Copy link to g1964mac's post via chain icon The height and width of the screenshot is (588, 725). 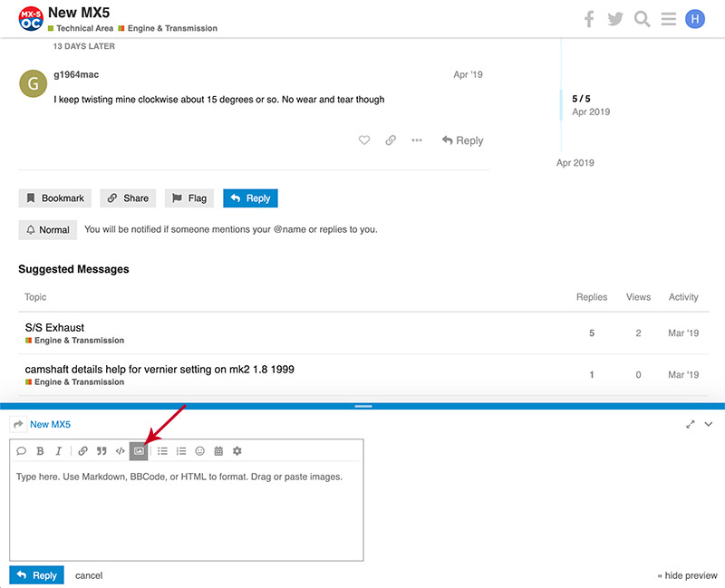391,140
